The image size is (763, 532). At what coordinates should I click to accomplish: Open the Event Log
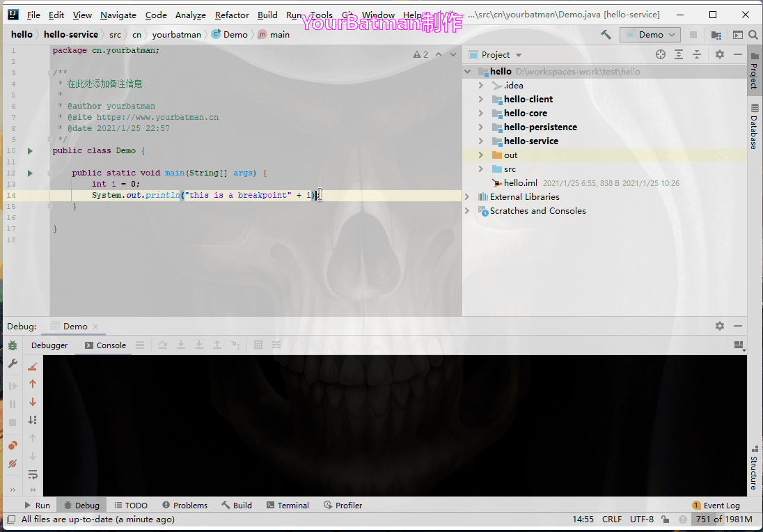pyautogui.click(x=716, y=506)
